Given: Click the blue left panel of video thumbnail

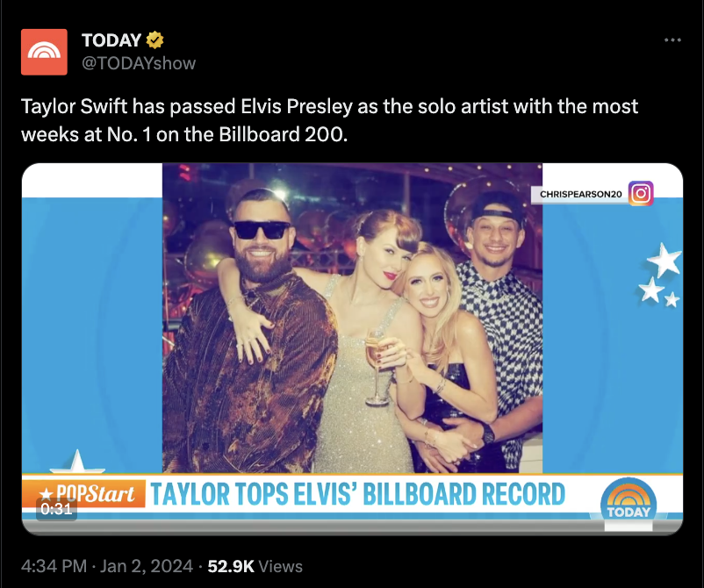Looking at the screenshot, I should coord(92,334).
